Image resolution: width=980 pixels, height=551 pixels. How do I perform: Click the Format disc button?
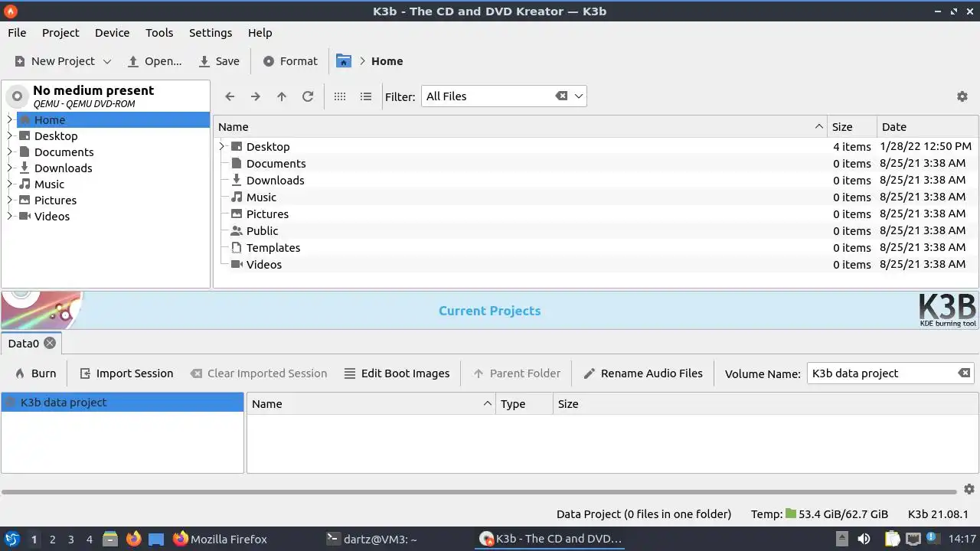point(290,61)
